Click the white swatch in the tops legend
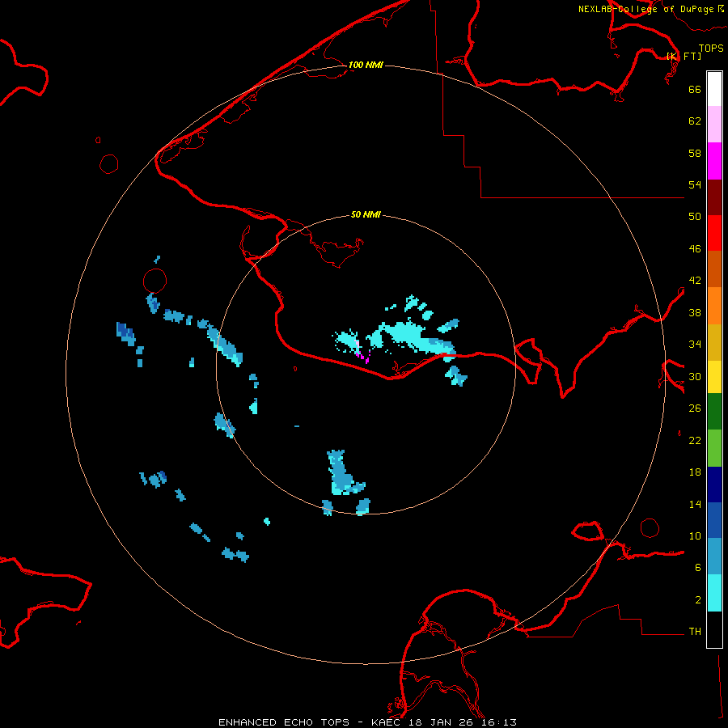 tap(714, 89)
